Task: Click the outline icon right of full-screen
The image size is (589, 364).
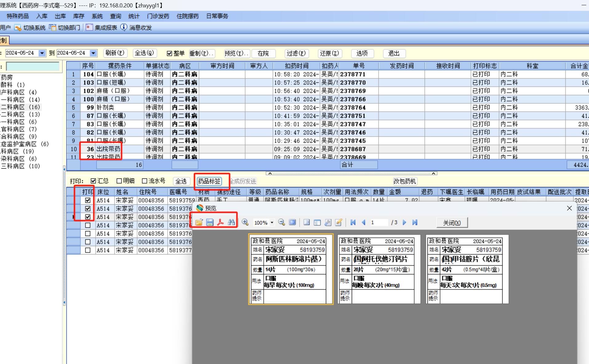Action: [x=307, y=222]
